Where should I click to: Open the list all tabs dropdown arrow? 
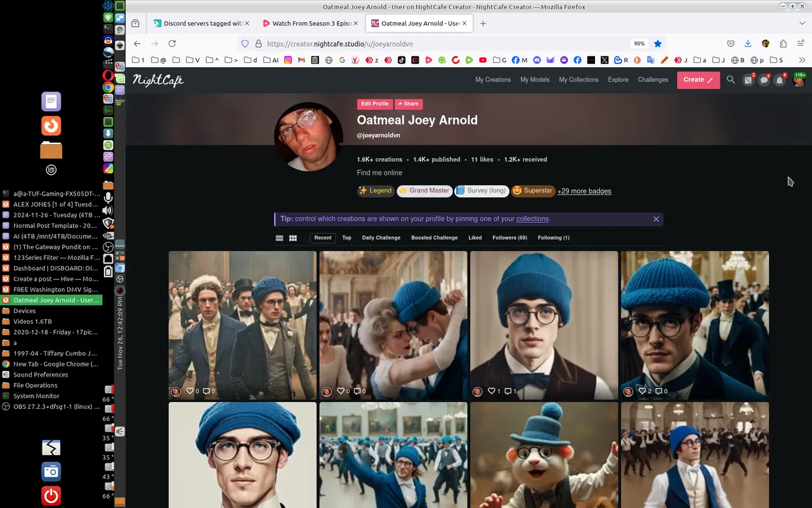pos(802,23)
